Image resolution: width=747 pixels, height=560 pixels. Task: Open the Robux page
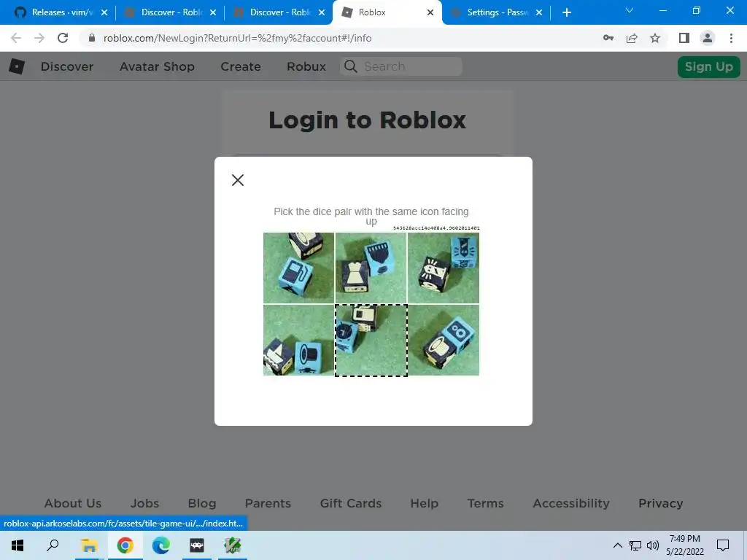(x=306, y=66)
